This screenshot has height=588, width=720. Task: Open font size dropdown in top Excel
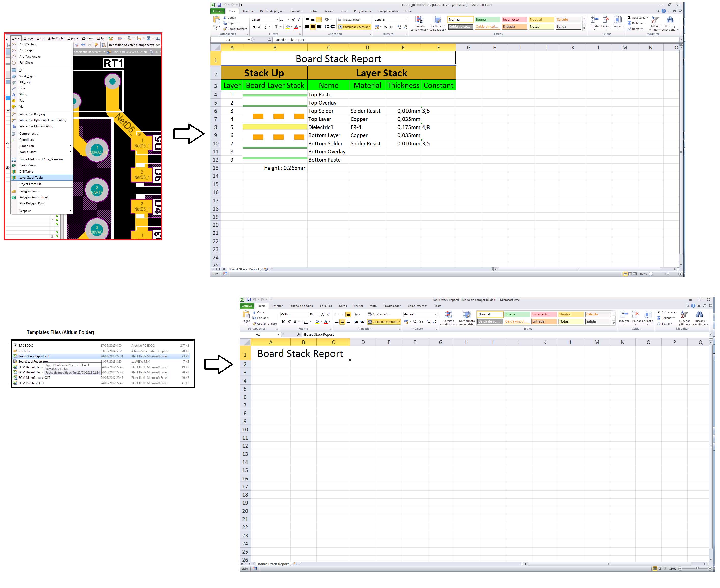click(x=288, y=20)
